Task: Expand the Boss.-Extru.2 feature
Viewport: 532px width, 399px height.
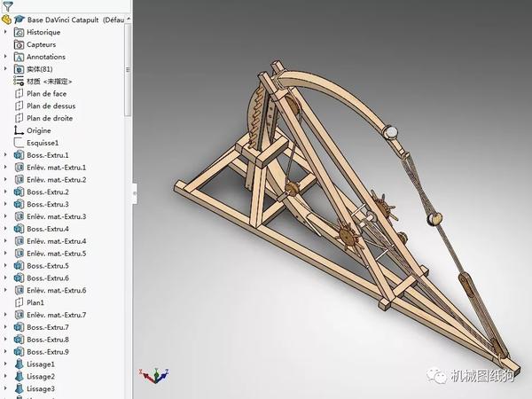Action: tap(5, 192)
